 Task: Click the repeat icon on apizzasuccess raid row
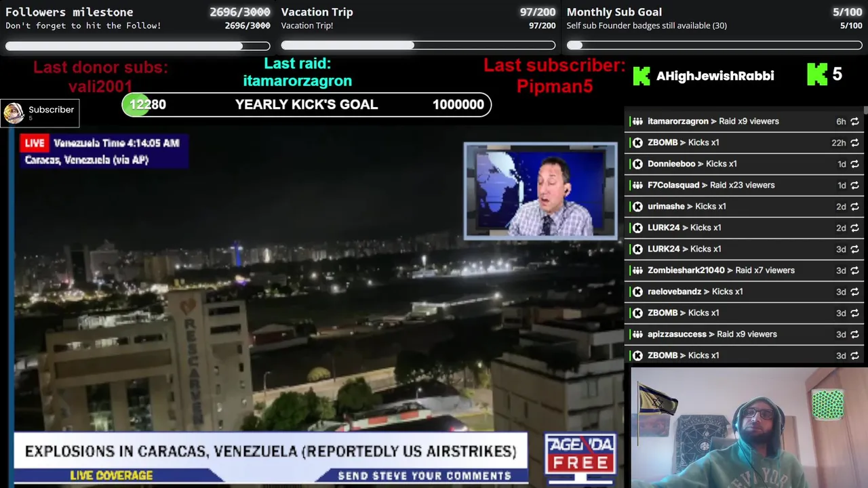854,334
